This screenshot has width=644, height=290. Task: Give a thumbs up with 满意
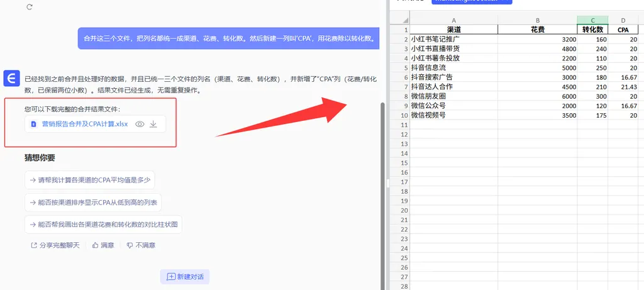tap(103, 245)
